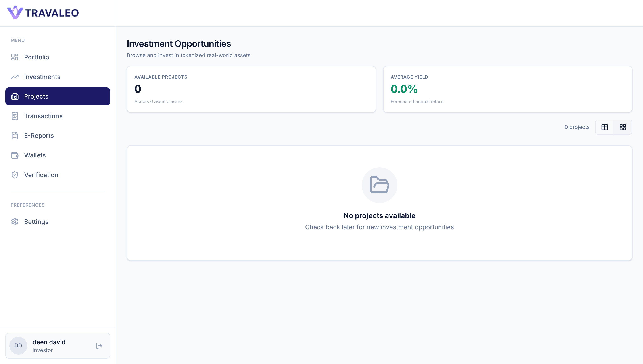
Task: Click the "0 projects" count label
Action: [577, 127]
